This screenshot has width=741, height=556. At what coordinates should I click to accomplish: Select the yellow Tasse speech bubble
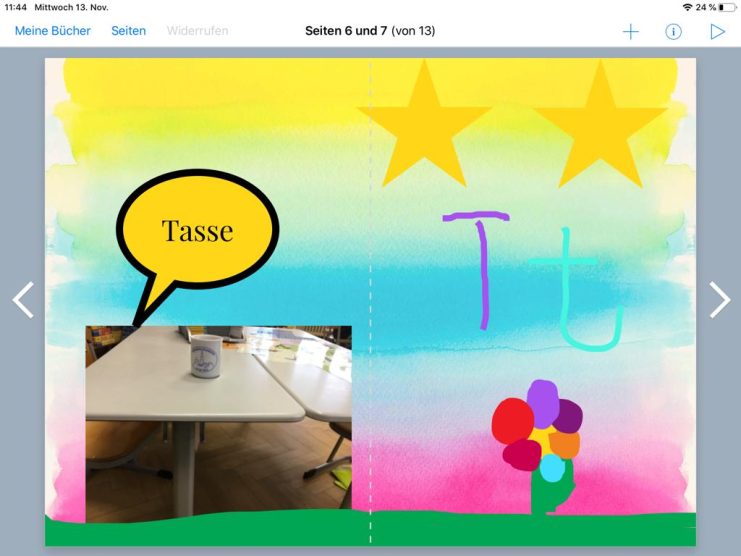[197, 232]
